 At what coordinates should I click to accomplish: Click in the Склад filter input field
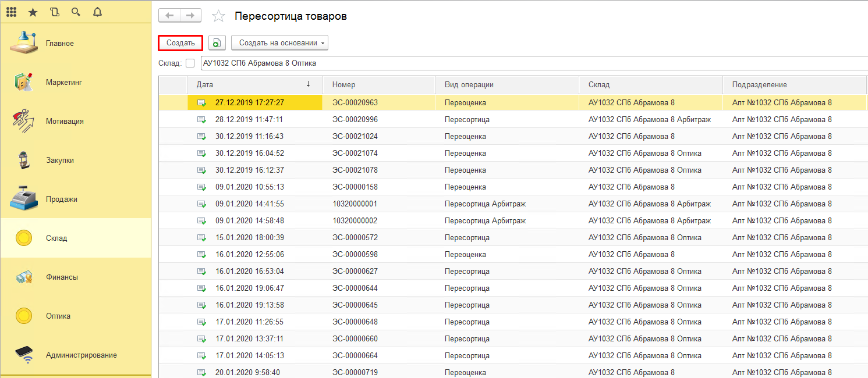coord(524,63)
